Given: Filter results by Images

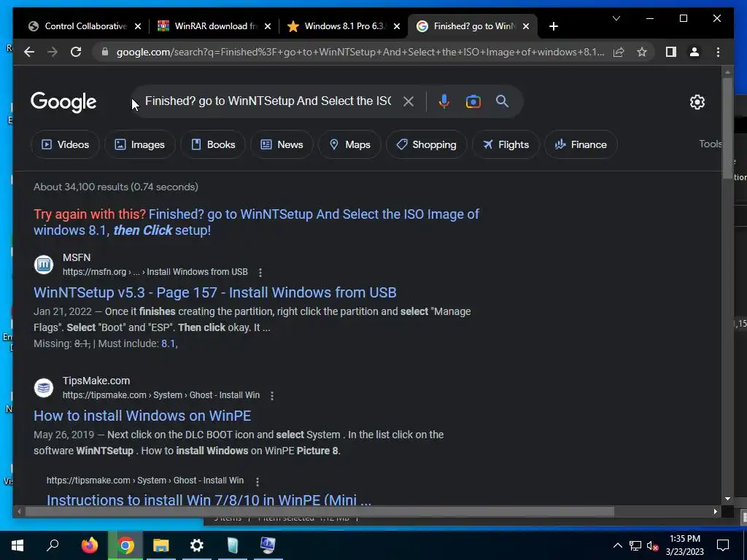Looking at the screenshot, I should [139, 144].
